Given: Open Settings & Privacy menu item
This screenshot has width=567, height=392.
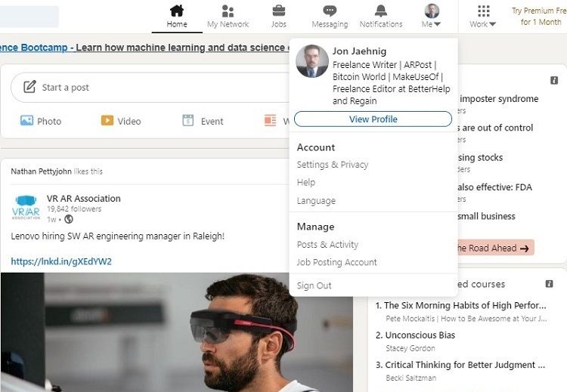Looking at the screenshot, I should click(333, 165).
